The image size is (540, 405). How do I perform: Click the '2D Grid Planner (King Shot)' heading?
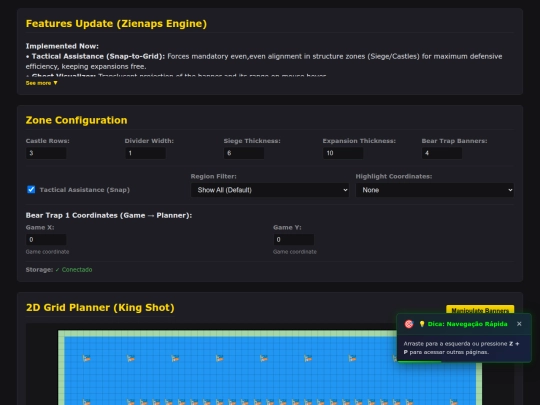(x=100, y=307)
